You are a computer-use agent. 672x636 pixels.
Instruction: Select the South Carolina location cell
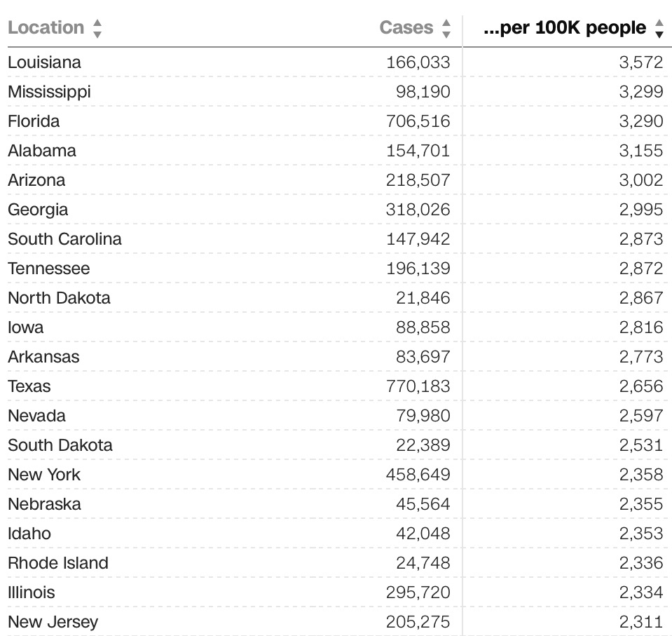(x=64, y=239)
